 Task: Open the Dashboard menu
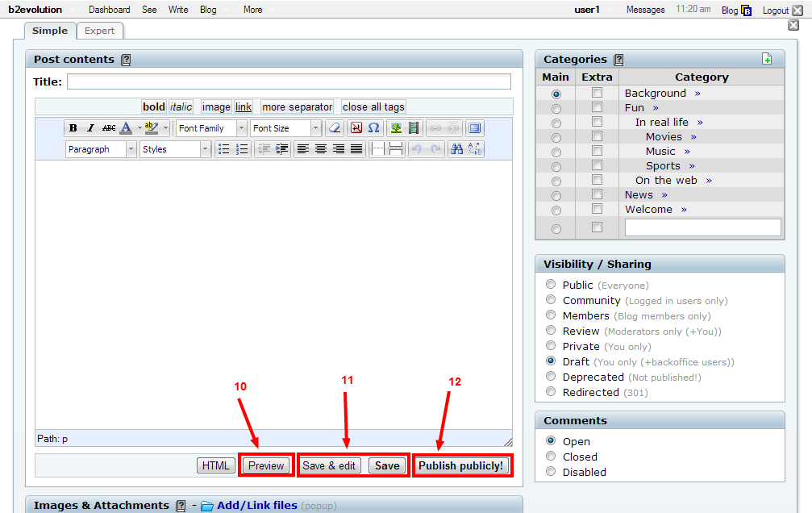[x=110, y=10]
